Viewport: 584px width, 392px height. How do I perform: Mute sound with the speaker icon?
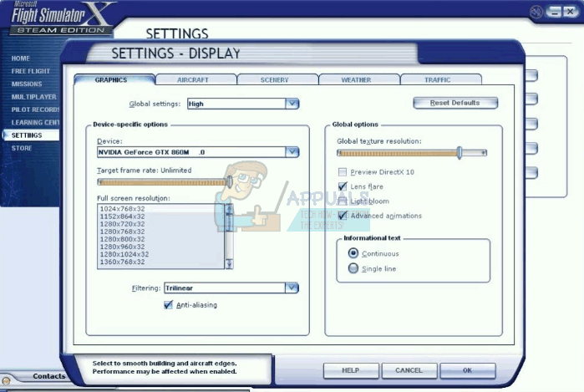point(536,12)
